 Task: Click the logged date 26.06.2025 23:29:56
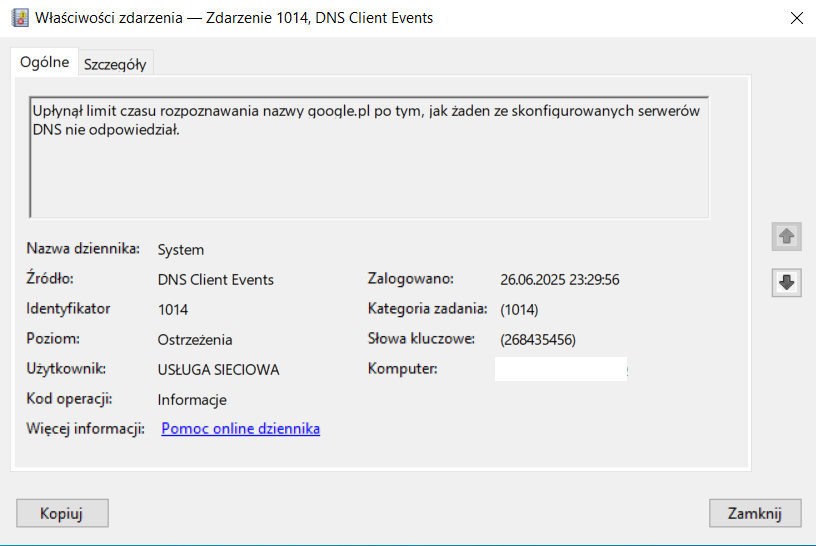point(559,280)
